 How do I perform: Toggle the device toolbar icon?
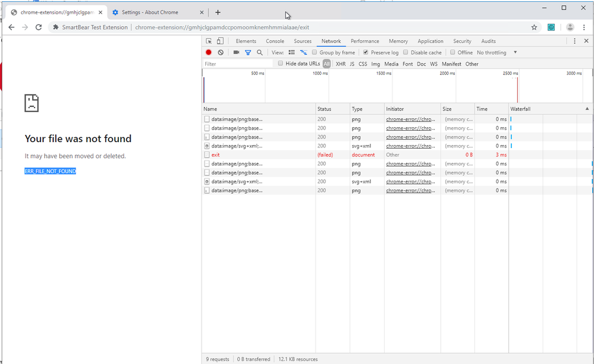pos(220,41)
